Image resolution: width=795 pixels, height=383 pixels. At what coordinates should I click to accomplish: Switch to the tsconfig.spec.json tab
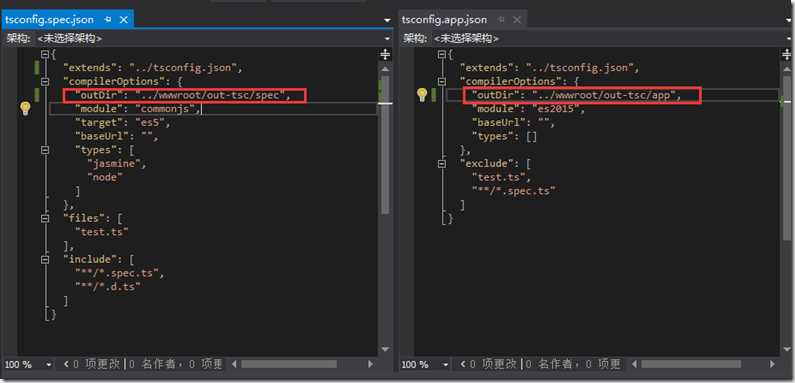[49, 19]
